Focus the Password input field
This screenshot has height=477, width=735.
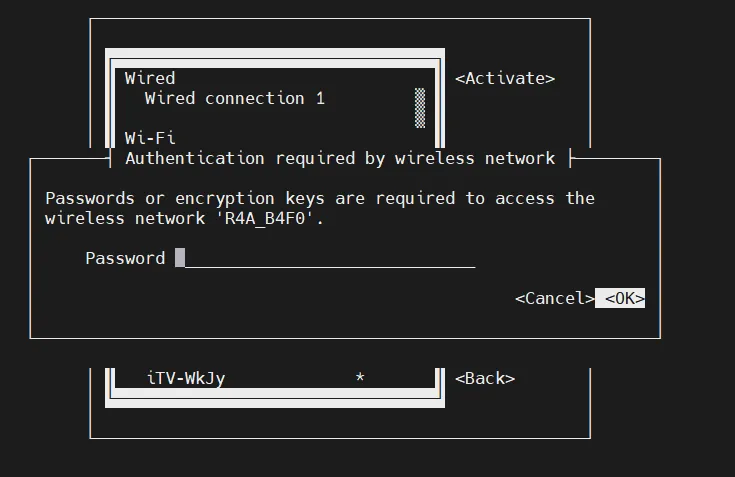(x=330, y=258)
